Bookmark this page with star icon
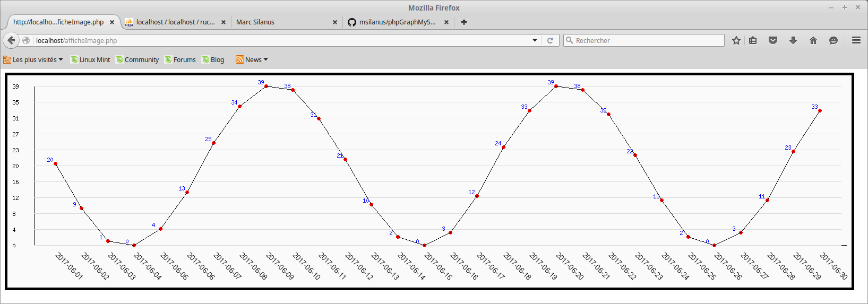 pos(736,40)
